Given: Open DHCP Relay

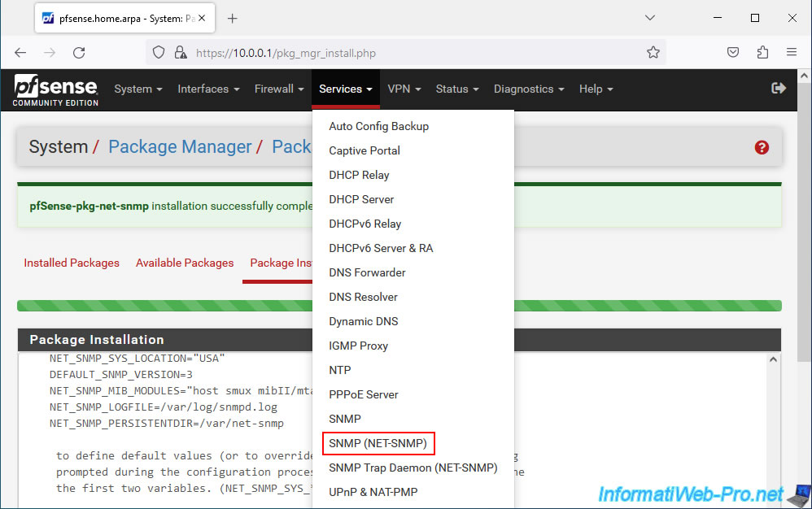Looking at the screenshot, I should coord(359,175).
